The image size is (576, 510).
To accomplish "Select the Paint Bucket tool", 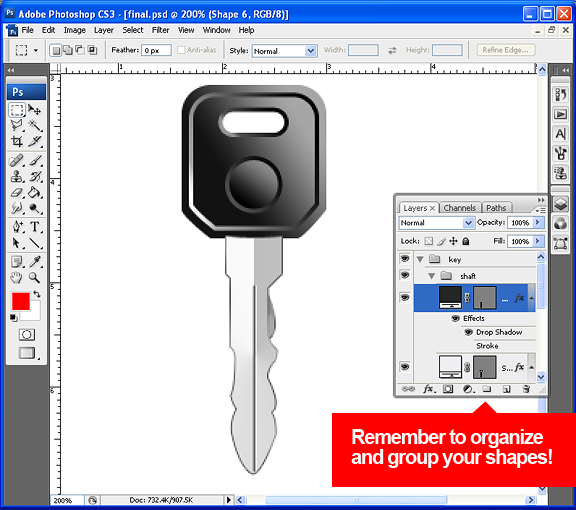I will coord(35,193).
